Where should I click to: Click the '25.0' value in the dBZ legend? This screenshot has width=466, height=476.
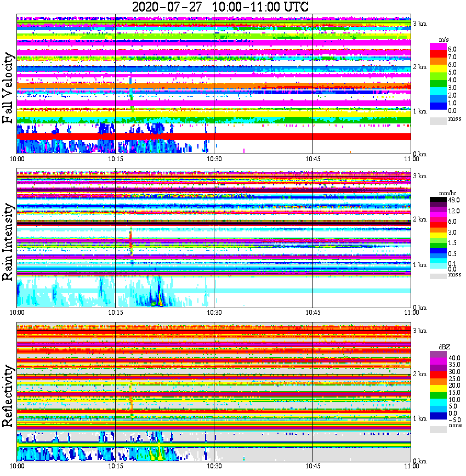click(454, 379)
